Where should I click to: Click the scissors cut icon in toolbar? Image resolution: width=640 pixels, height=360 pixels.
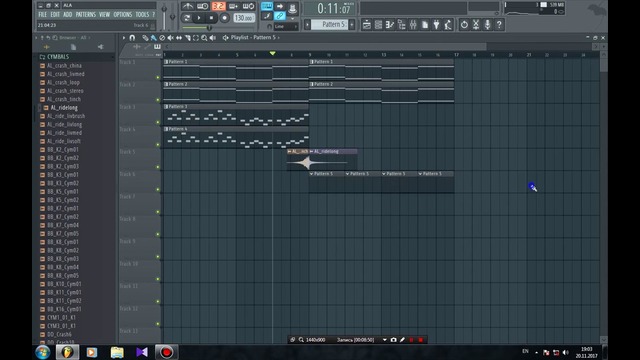pos(476,25)
